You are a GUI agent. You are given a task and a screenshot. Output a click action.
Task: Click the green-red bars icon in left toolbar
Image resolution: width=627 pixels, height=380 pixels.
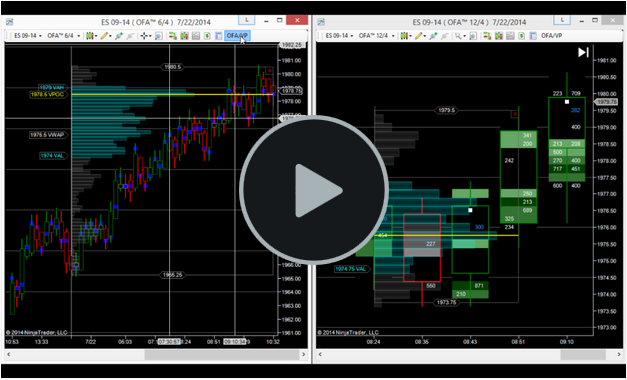[x=184, y=36]
